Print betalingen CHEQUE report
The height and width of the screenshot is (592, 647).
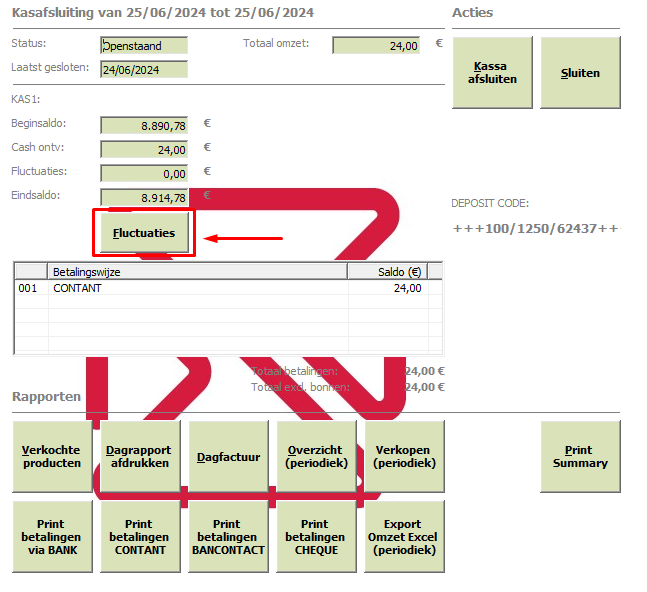coord(316,536)
